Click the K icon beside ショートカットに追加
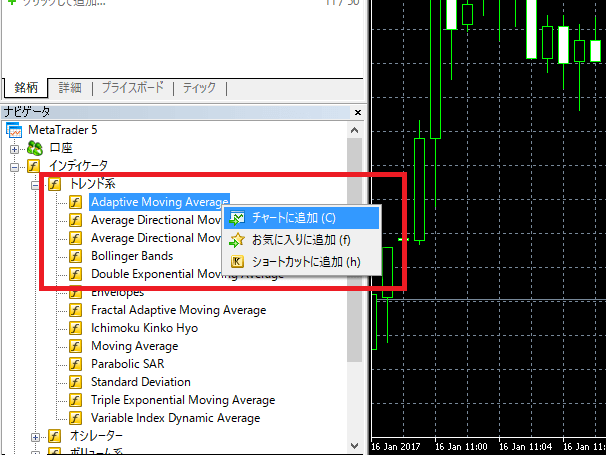This screenshot has height=455, width=606. (237, 262)
